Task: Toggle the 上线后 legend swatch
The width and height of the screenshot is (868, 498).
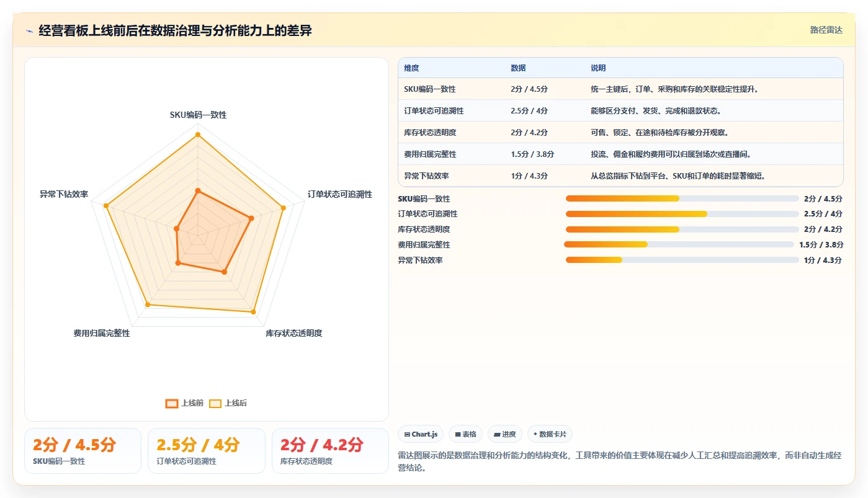Action: click(215, 403)
